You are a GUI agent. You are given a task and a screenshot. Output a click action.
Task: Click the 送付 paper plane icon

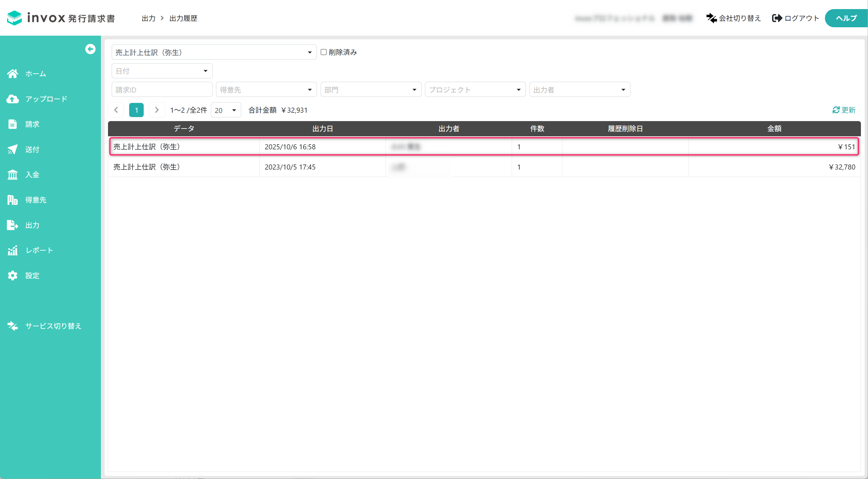13,149
